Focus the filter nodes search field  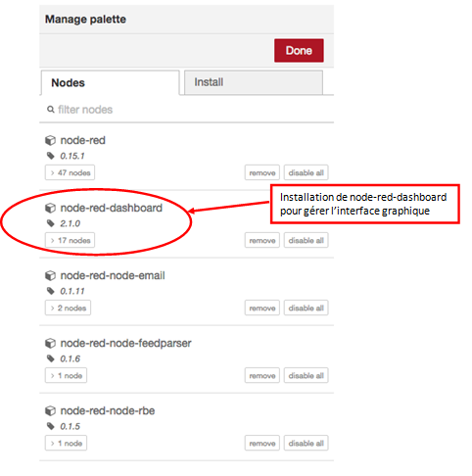186,110
